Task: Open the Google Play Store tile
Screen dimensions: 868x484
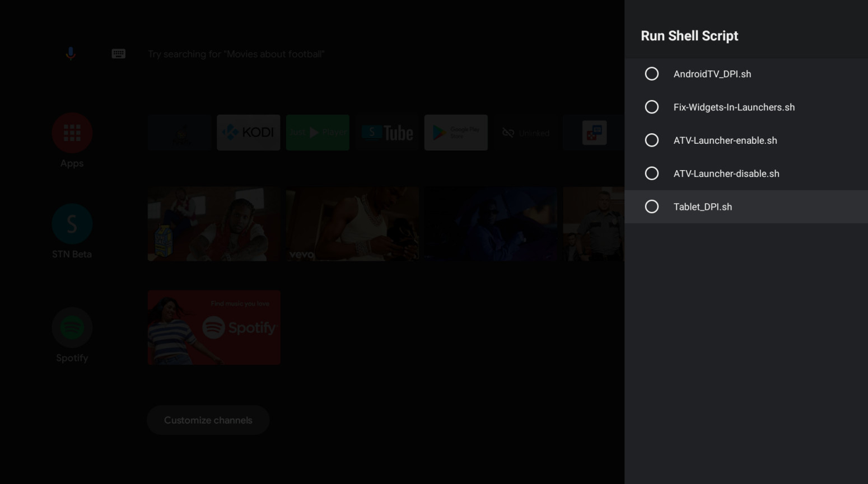Action: (456, 133)
